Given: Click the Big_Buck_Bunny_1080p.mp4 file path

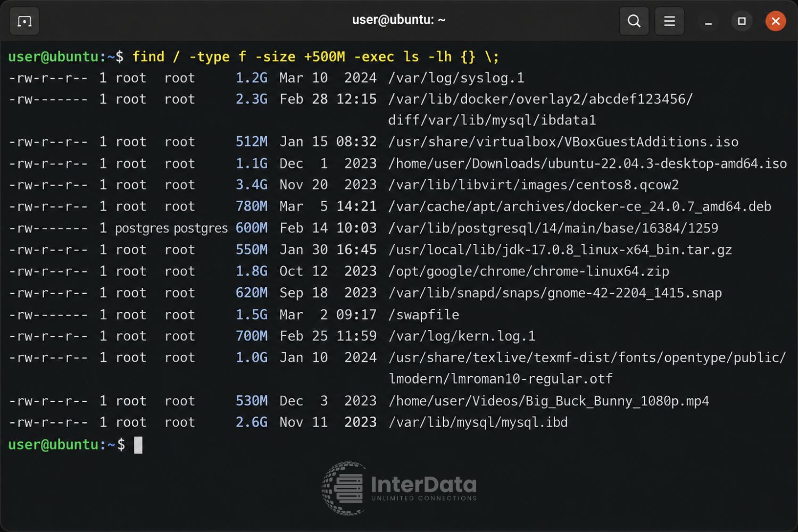Looking at the screenshot, I should (x=548, y=401).
